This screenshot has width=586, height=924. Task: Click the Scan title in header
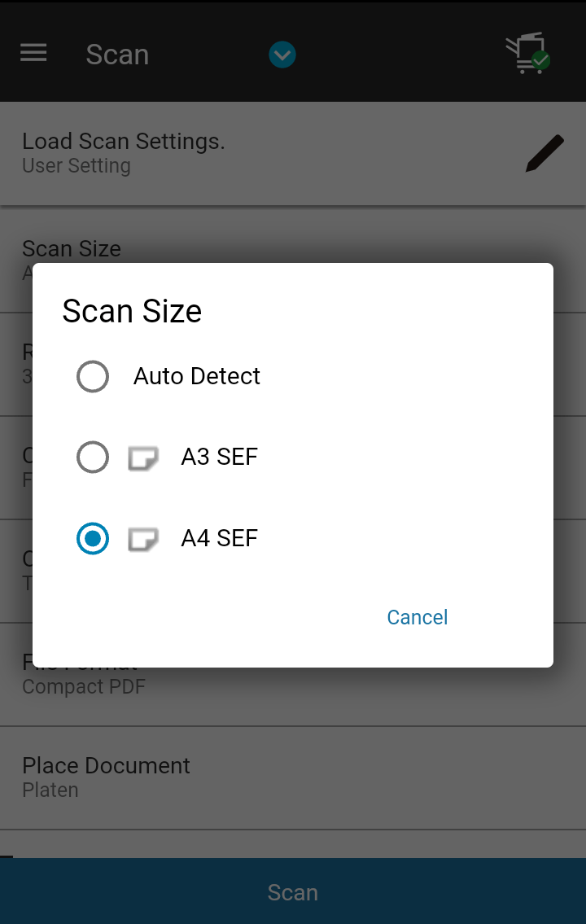click(x=117, y=55)
